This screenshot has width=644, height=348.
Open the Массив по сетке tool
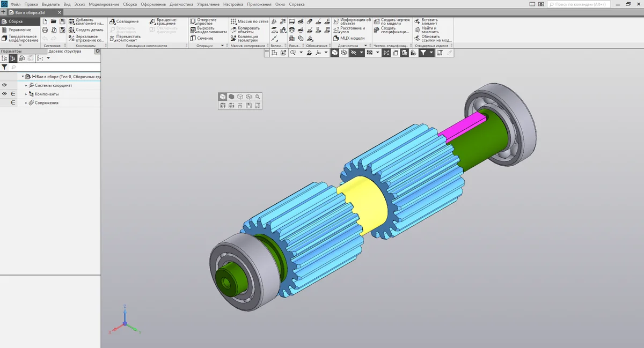(249, 21)
